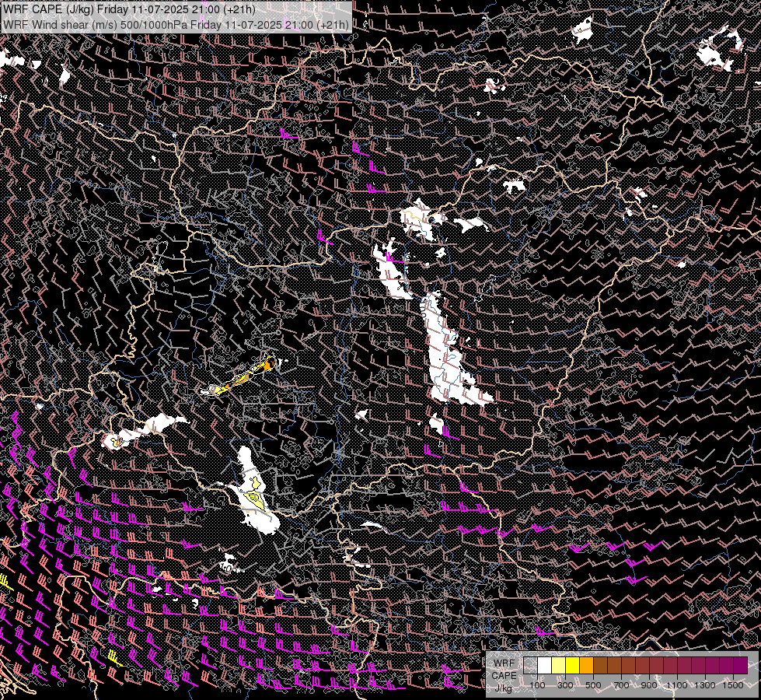761x700 pixels.
Task: Click the WRF Wind shear title line
Action: 176,25
